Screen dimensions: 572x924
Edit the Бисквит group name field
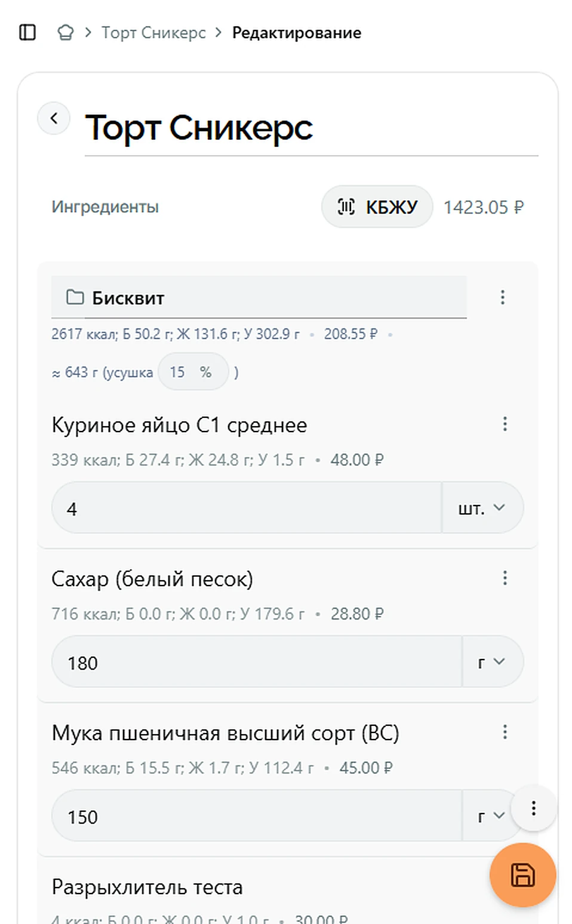tap(259, 297)
